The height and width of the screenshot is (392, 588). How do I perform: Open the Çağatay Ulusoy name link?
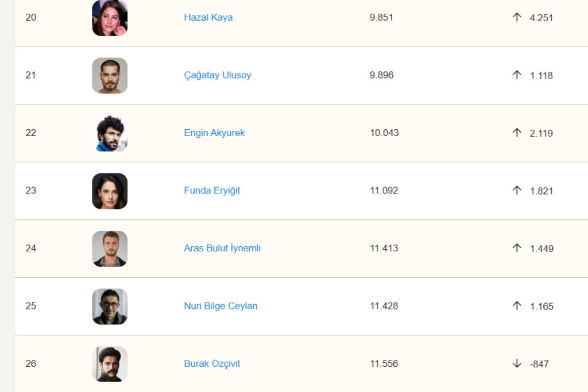217,75
